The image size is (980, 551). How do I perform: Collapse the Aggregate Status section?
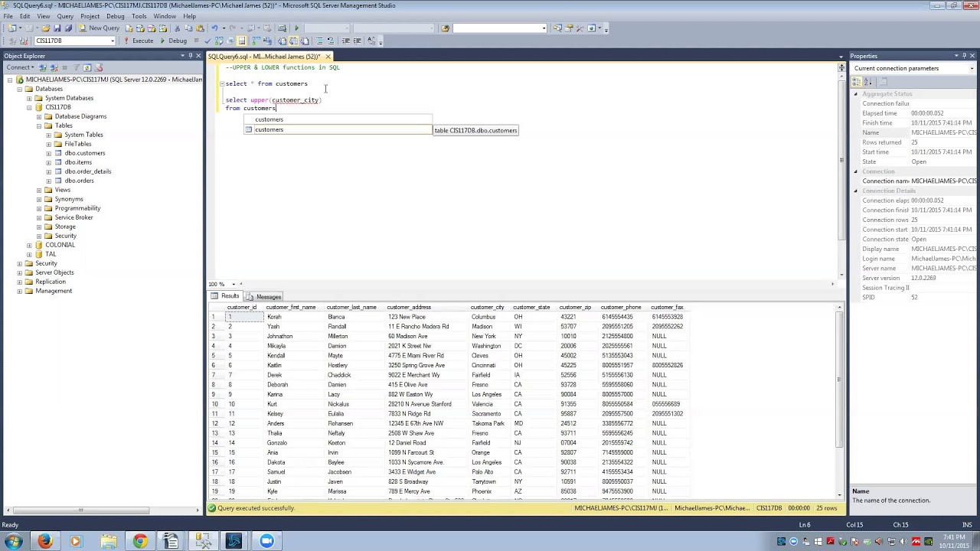click(856, 94)
